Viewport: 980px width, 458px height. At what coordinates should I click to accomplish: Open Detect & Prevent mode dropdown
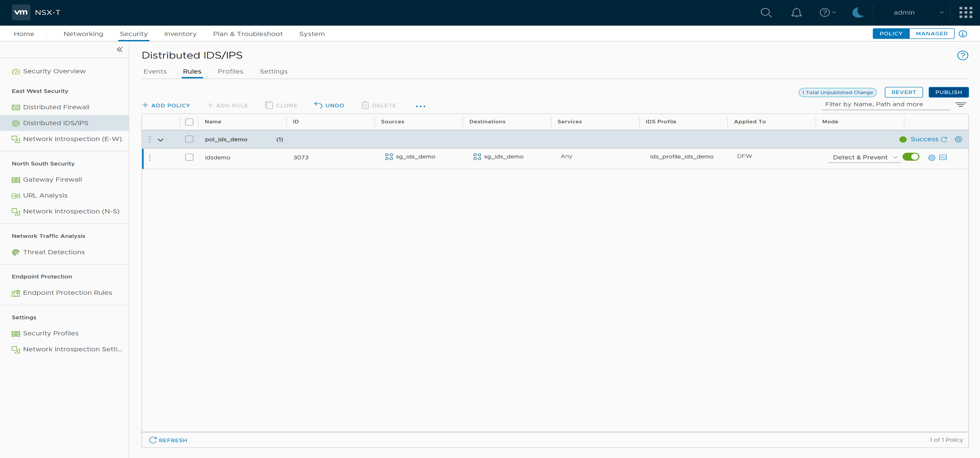pyautogui.click(x=864, y=158)
